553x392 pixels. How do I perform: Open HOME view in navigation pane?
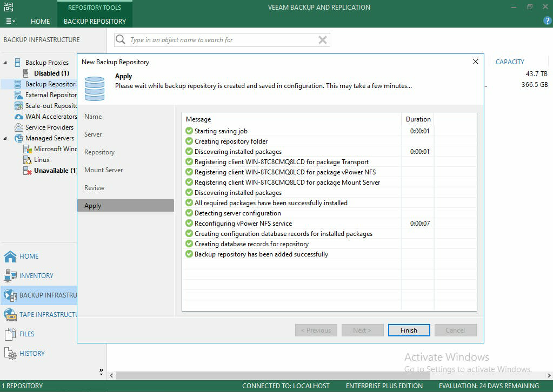click(29, 256)
